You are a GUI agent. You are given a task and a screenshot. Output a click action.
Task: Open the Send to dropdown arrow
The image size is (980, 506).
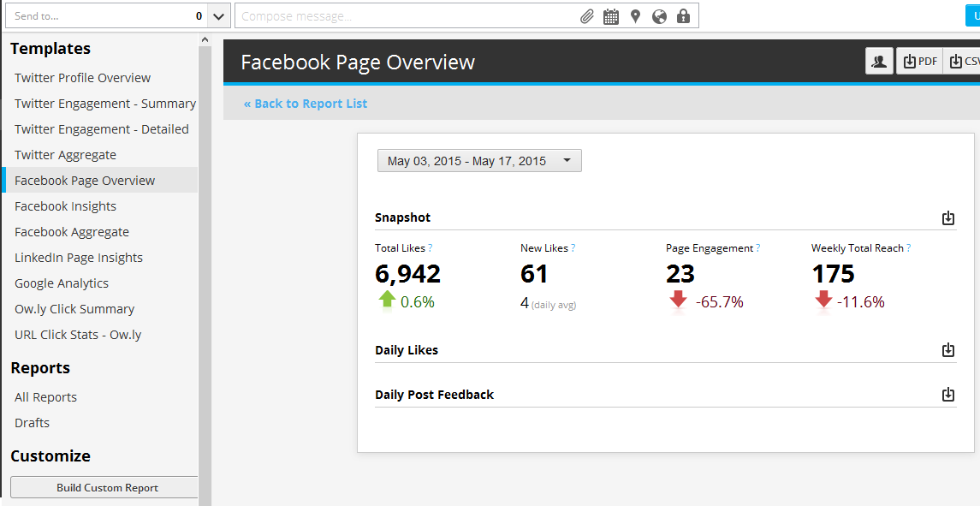point(218,16)
